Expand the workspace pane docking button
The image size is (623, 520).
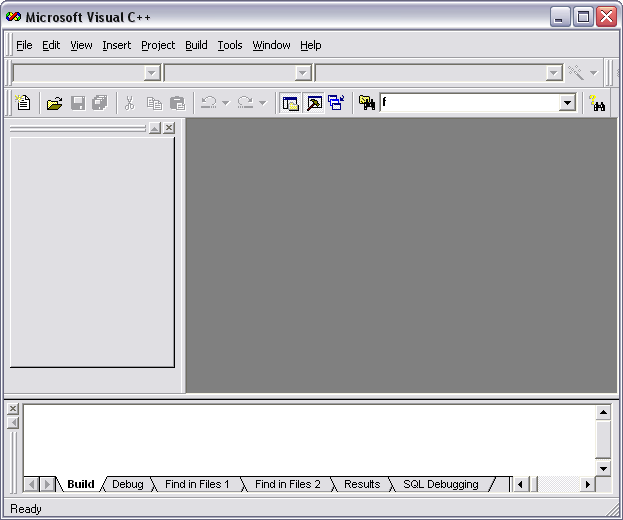[x=155, y=128]
